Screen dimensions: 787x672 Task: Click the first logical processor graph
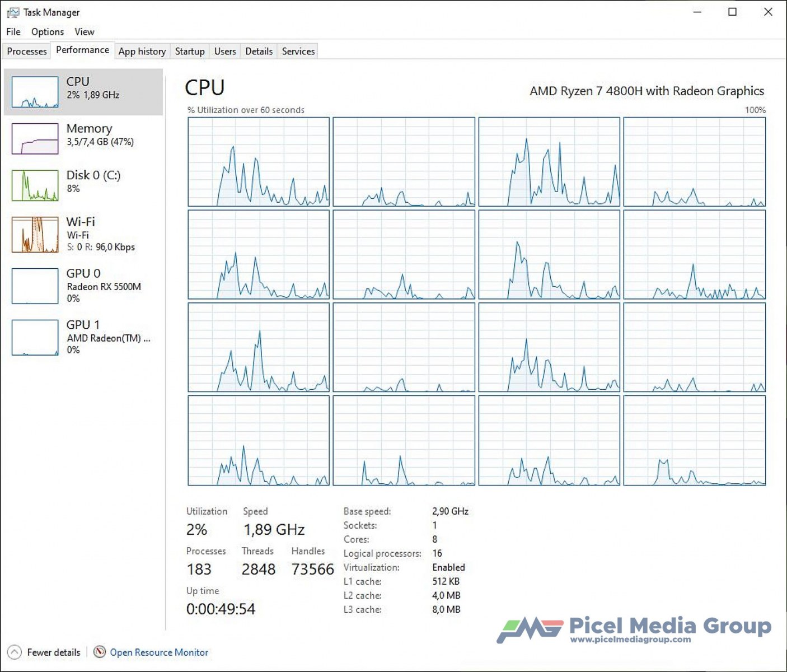259,162
